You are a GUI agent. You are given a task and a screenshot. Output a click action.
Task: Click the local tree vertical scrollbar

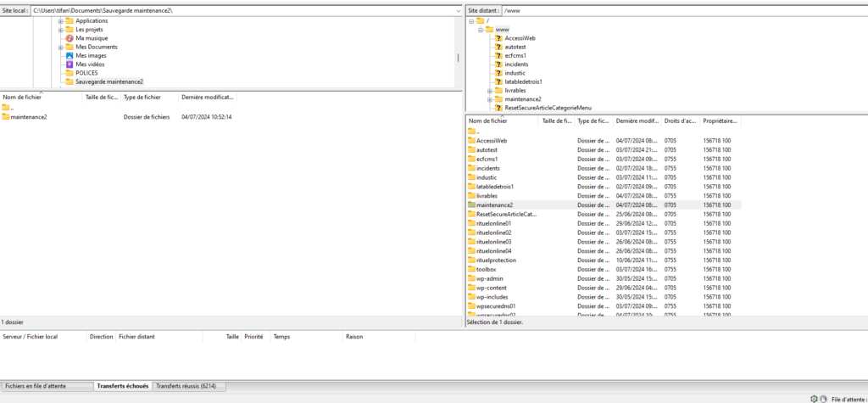458,58
